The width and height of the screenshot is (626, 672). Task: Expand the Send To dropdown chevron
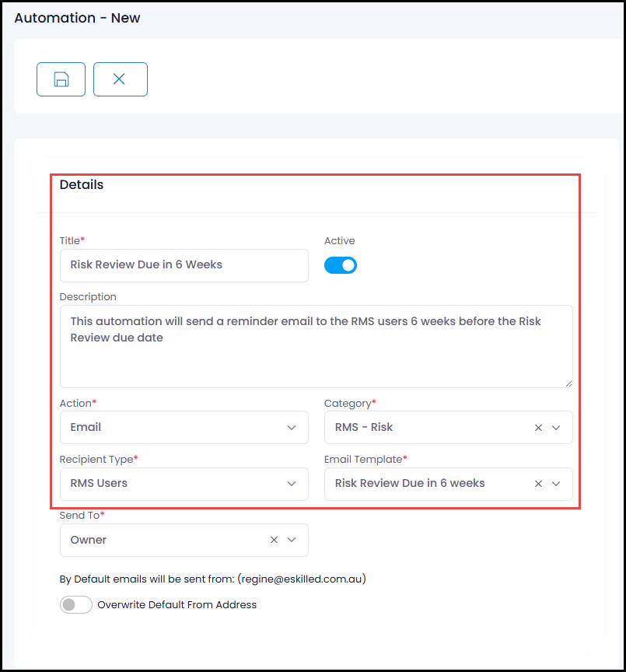click(x=292, y=540)
